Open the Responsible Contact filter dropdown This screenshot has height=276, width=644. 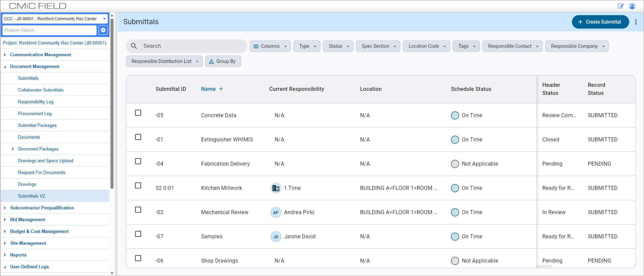[513, 46]
